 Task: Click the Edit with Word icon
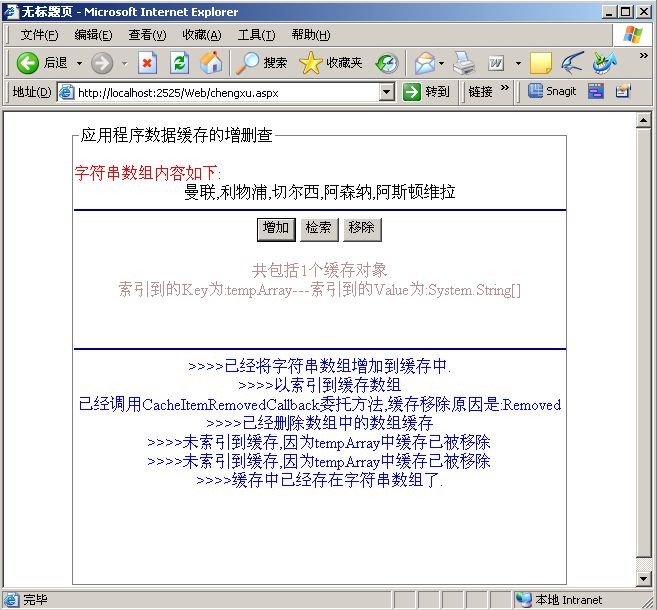496,63
